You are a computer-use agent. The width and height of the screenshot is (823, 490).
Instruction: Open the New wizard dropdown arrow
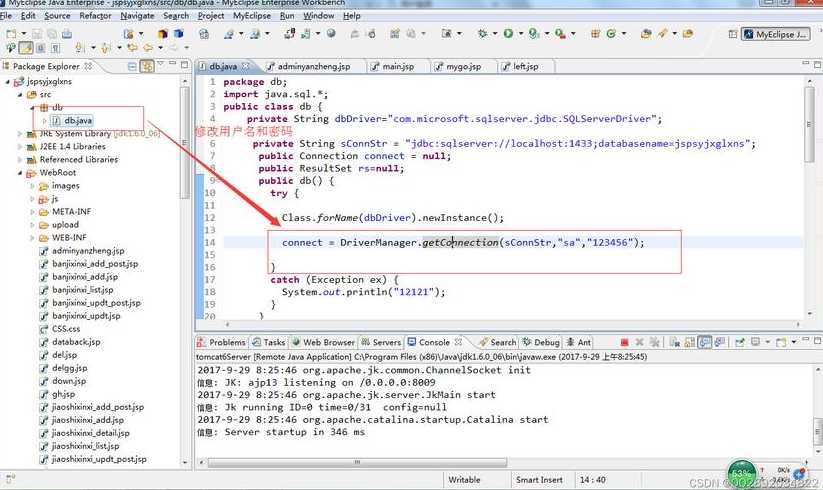click(x=24, y=34)
